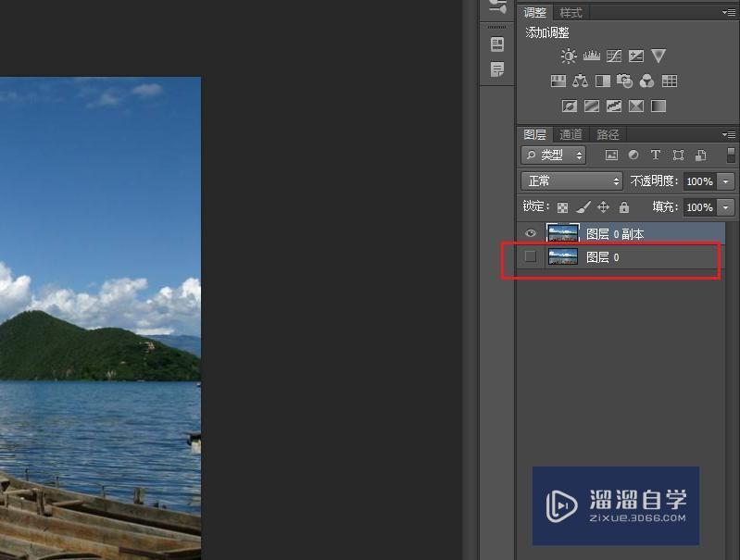The height and width of the screenshot is (560, 740).
Task: Open the Notes panel icon in dock
Action: coord(497,69)
